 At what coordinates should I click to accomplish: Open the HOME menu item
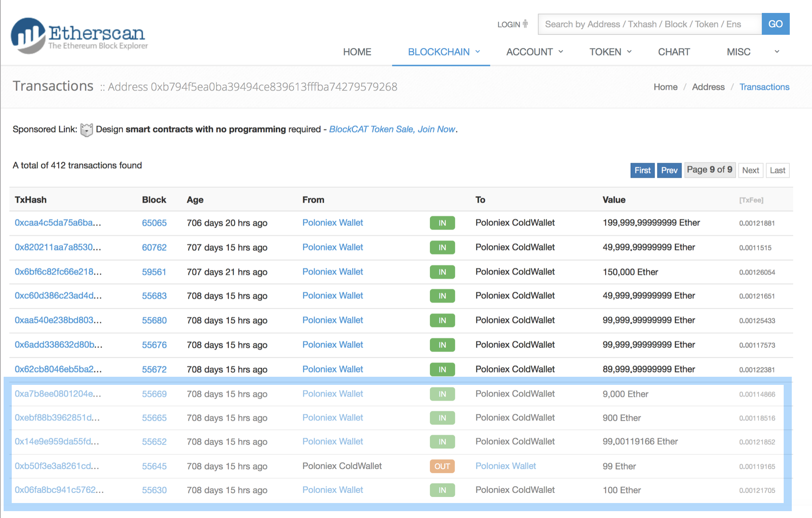point(357,52)
